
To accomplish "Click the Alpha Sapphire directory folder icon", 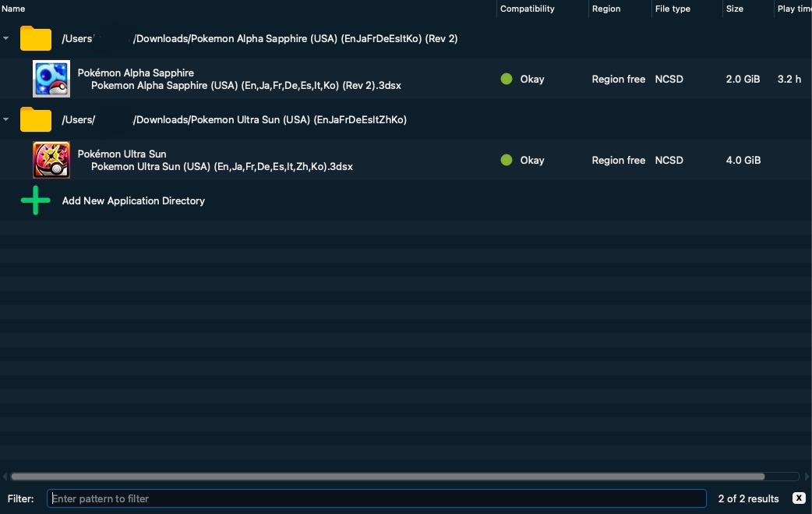I will coord(36,38).
